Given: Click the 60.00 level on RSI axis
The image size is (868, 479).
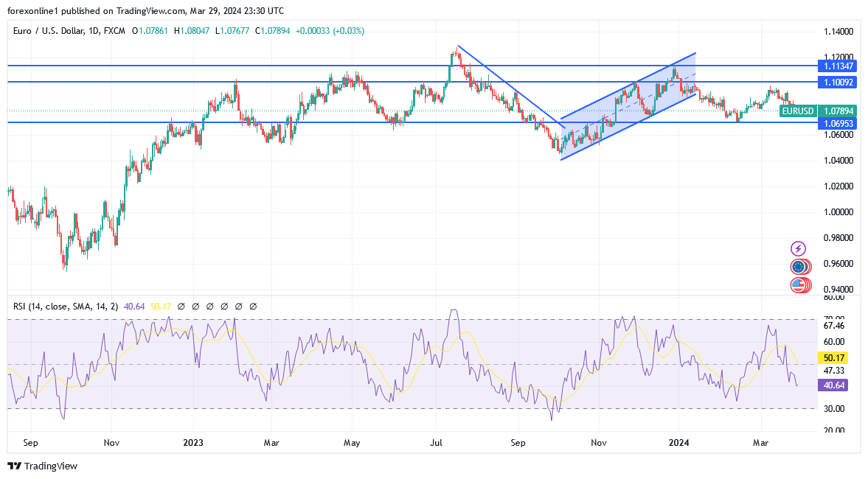Looking at the screenshot, I should [834, 342].
